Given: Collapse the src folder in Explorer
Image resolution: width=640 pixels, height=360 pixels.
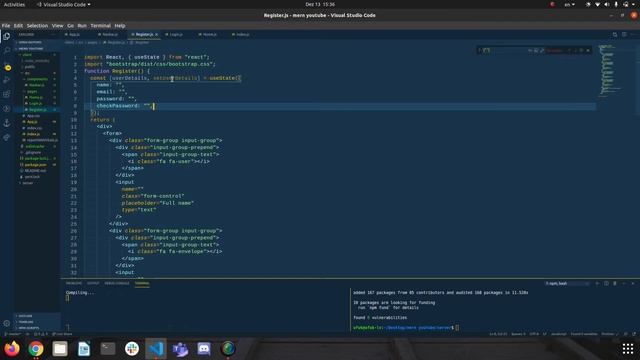Looking at the screenshot, I should click(x=37, y=73).
